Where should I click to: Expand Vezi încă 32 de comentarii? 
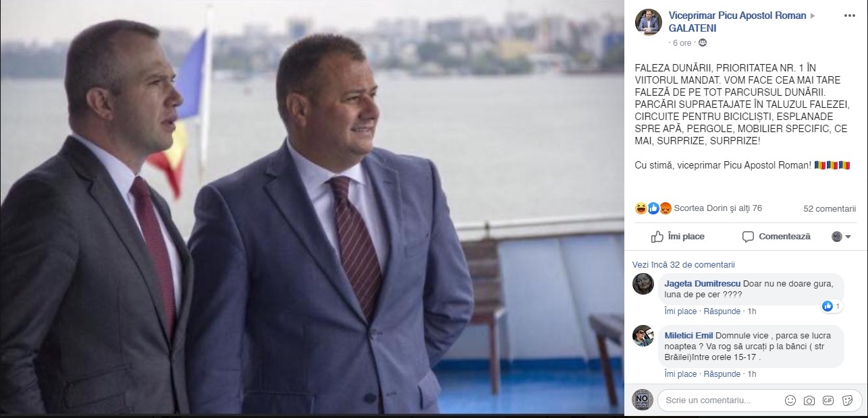point(683,265)
